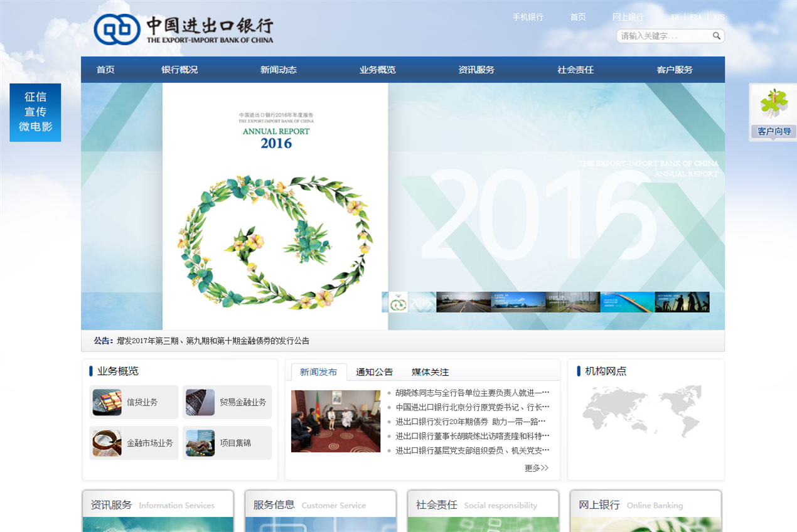
Task: Switch to the 媒体关注 tab
Action: [x=431, y=372]
